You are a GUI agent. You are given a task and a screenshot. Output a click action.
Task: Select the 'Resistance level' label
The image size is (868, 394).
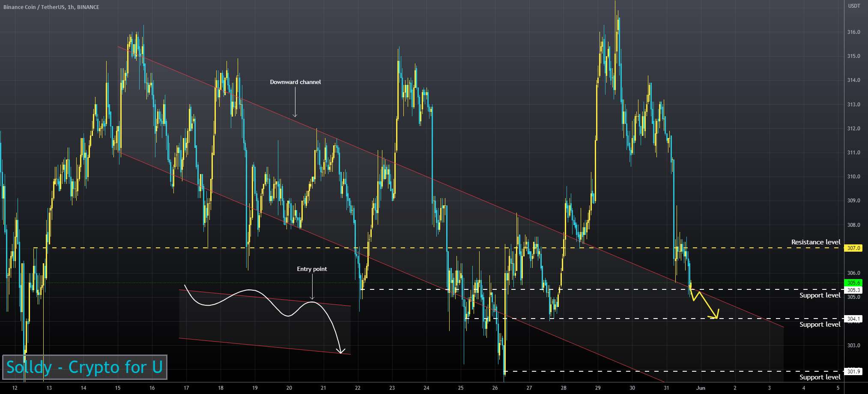pos(815,242)
